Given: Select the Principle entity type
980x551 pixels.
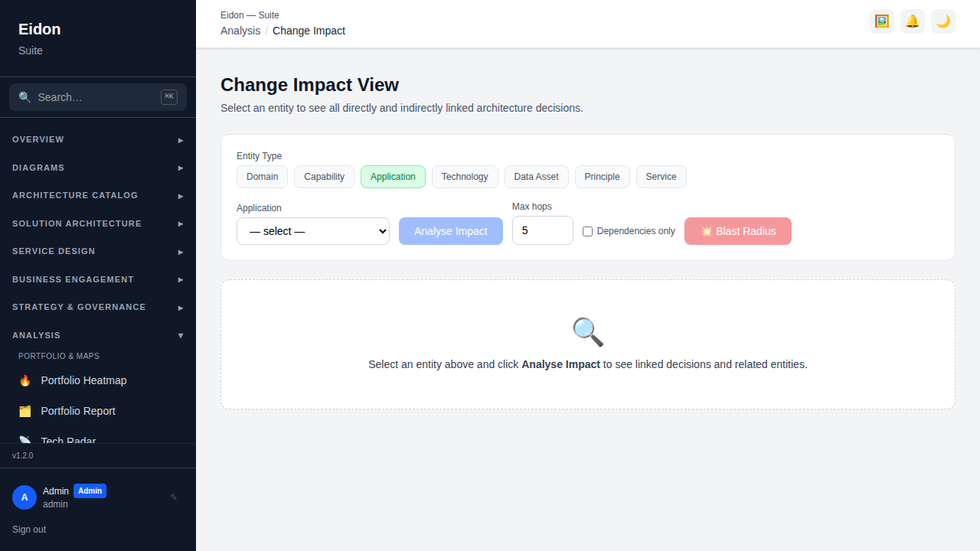Looking at the screenshot, I should click(x=603, y=177).
